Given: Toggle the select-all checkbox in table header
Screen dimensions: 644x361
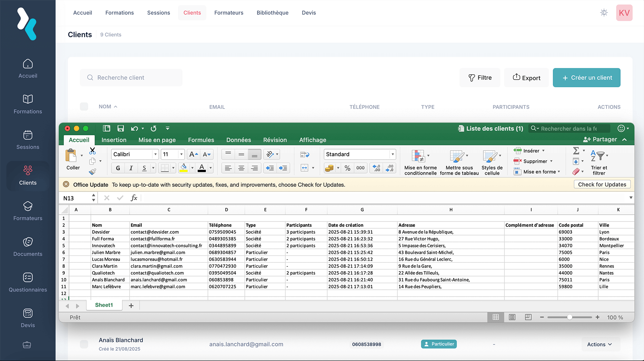Looking at the screenshot, I should pyautogui.click(x=84, y=107).
